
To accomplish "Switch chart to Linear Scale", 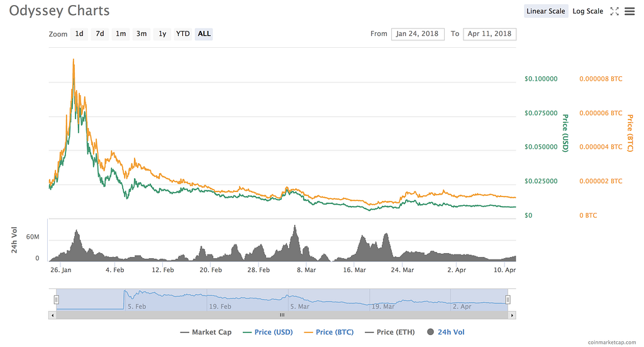I will pos(546,11).
